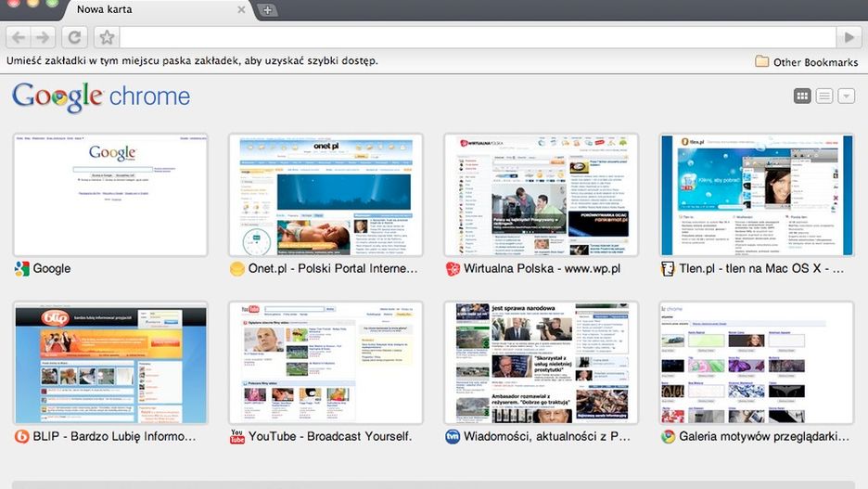
Task: Open the Galeria motywów page thumbnail
Action: (x=756, y=363)
